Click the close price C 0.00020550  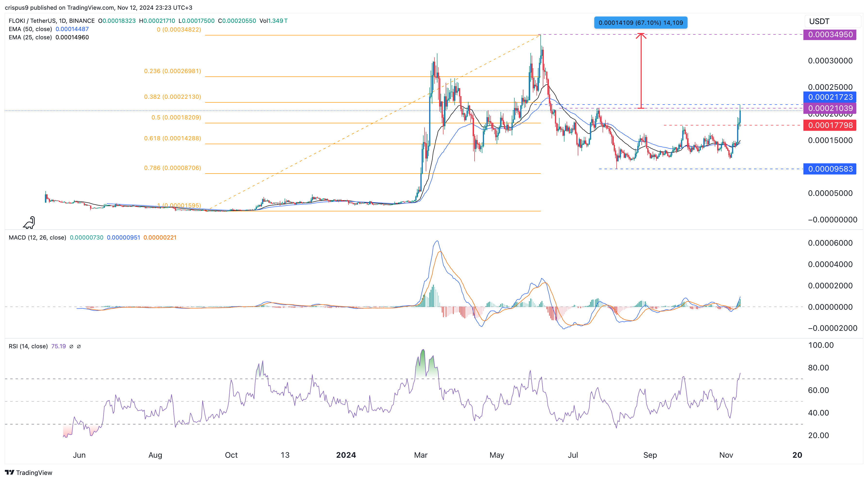point(237,21)
